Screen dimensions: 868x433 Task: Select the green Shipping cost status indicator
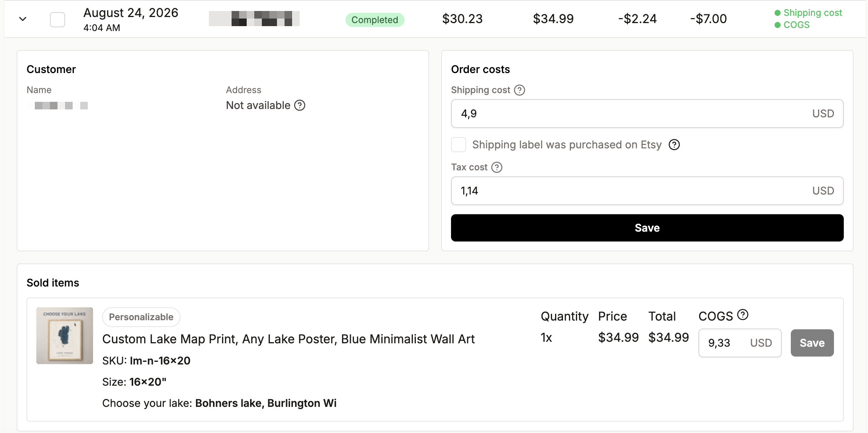pyautogui.click(x=808, y=13)
